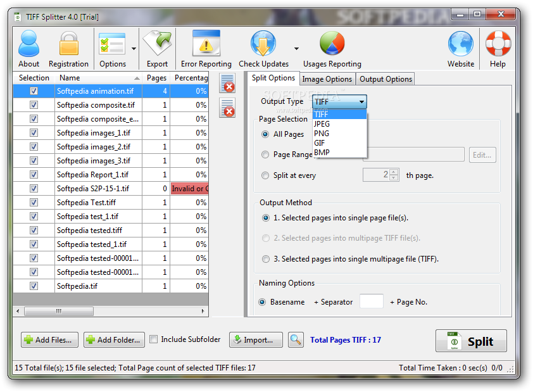The image size is (533, 392).
Task: Sort by the Pages column header
Action: tap(156, 78)
